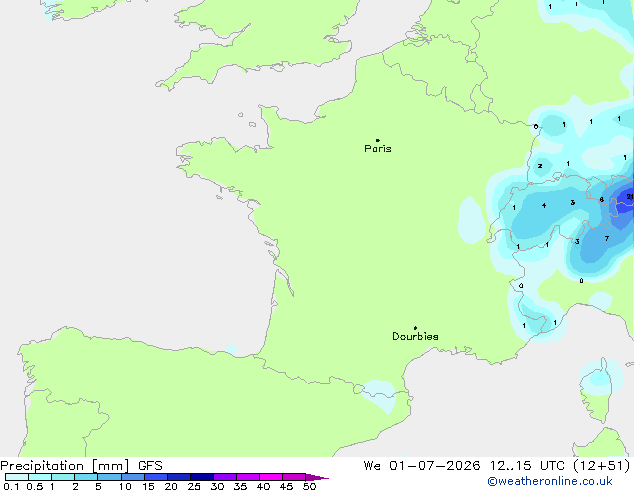Click the legend label '25'

coord(194,486)
